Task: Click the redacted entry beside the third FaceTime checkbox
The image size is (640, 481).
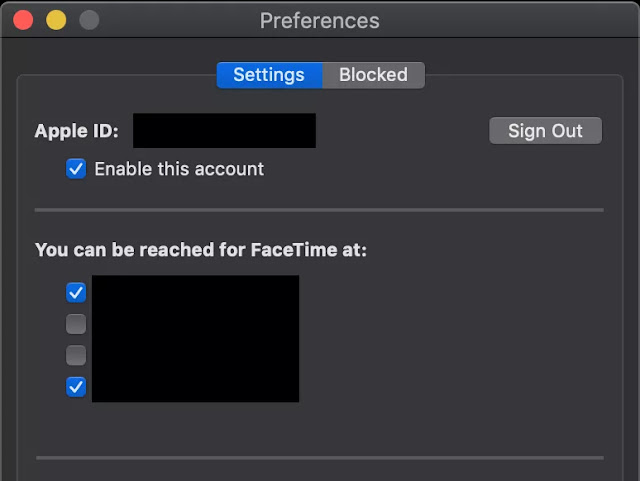Action: pyautogui.click(x=195, y=355)
